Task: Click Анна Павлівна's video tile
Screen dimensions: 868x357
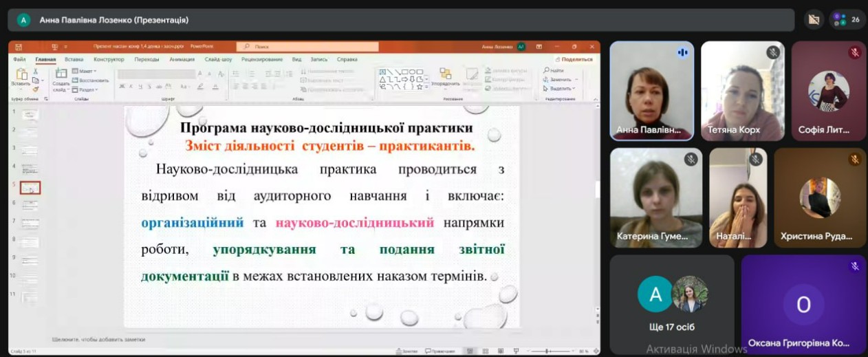Action: pyautogui.click(x=651, y=91)
